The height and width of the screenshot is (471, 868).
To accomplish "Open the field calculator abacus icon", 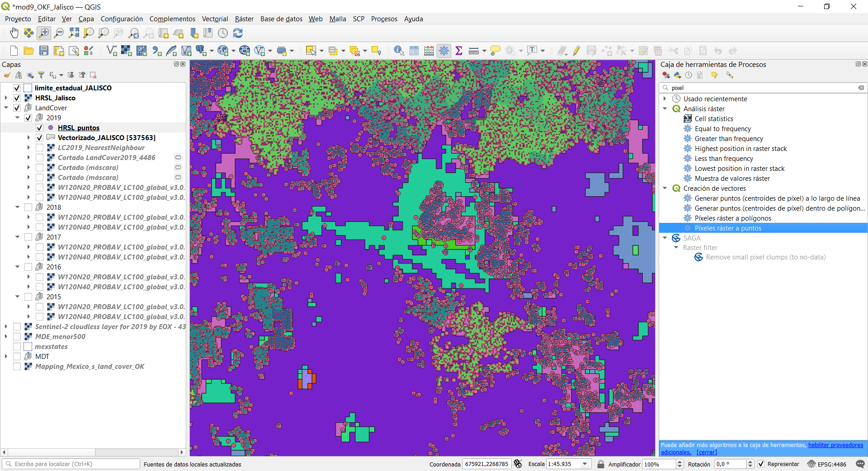I will 429,51.
